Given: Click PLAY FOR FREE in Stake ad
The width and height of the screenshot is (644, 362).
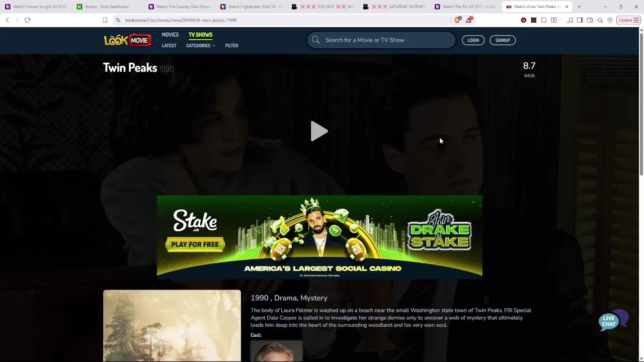Looking at the screenshot, I should tap(195, 245).
